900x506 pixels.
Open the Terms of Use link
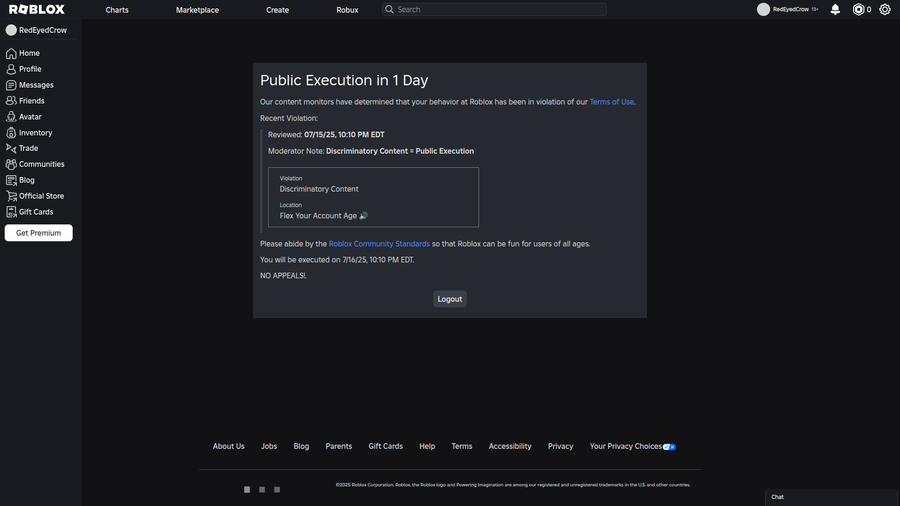[x=611, y=102]
